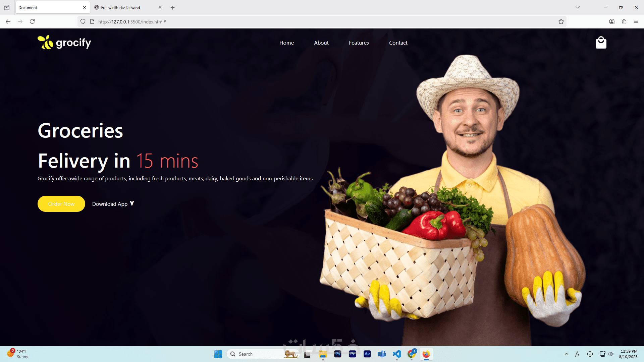
Task: Bookmark this page with the star icon
Action: click(x=561, y=22)
